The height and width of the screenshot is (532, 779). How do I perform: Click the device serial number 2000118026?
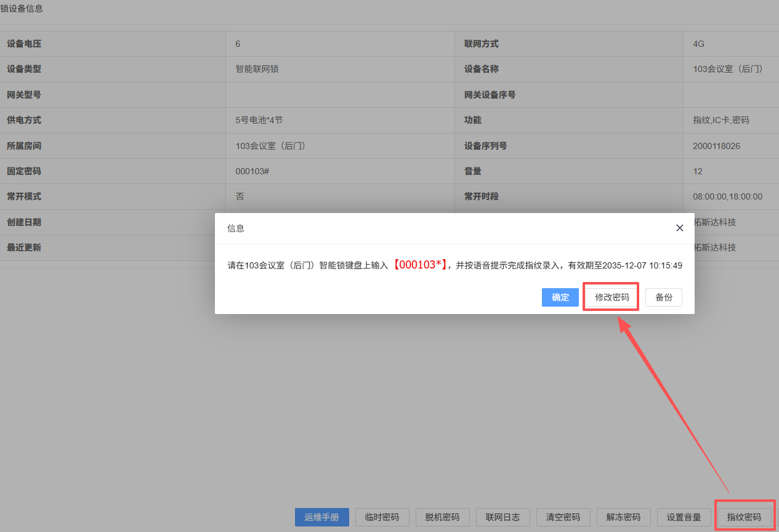(x=716, y=146)
